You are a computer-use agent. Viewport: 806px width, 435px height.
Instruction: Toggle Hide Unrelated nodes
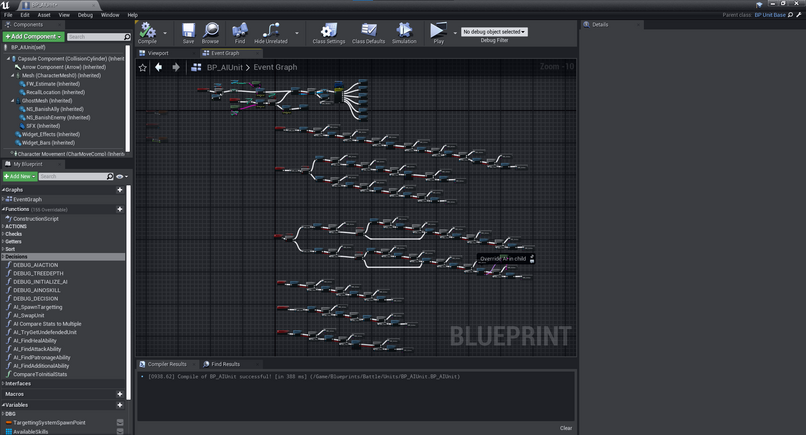click(271, 33)
